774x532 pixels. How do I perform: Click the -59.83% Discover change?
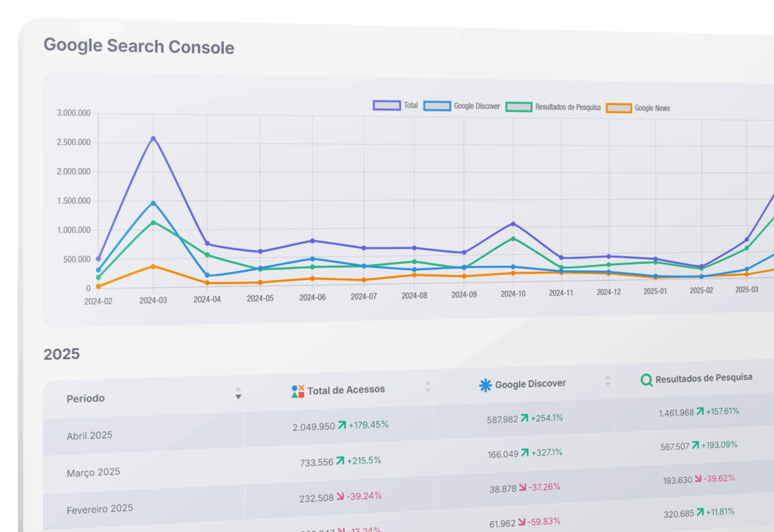point(544,522)
